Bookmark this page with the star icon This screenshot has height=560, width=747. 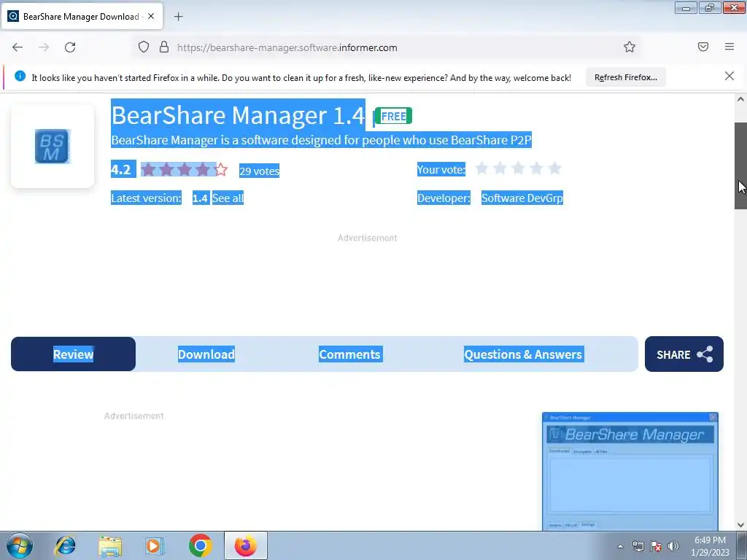pyautogui.click(x=630, y=47)
